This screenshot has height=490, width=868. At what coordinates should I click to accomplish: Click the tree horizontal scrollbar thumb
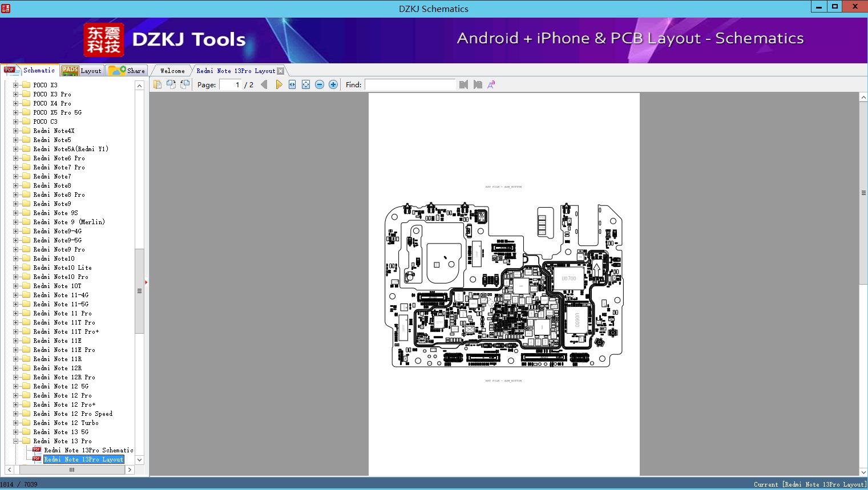pos(72,470)
